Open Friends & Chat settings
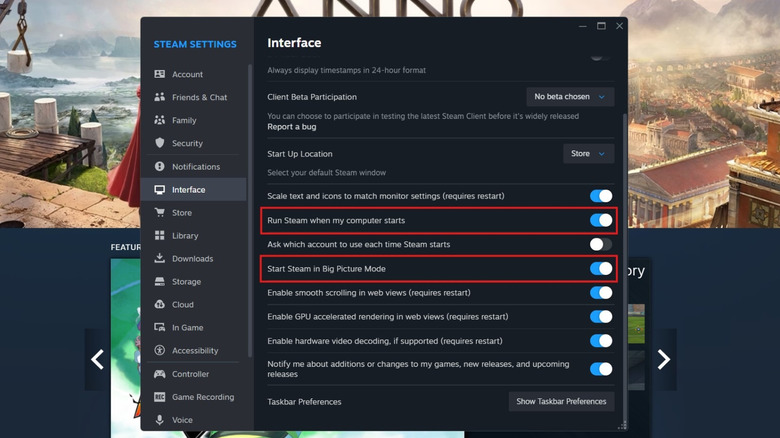 pos(194,97)
